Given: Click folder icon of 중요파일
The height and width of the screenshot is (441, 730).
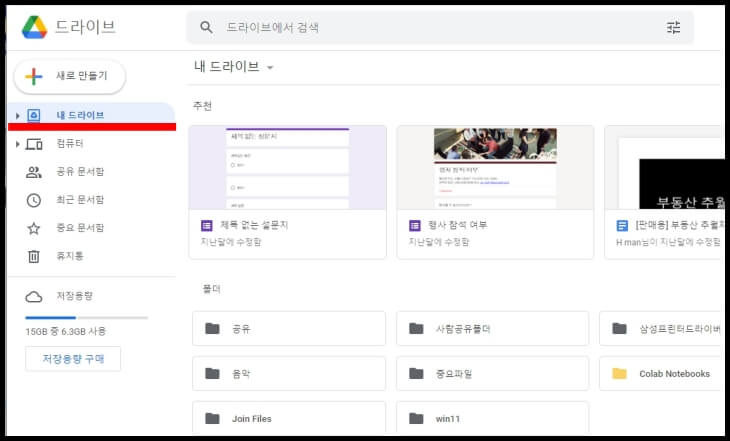Looking at the screenshot, I should click(416, 373).
